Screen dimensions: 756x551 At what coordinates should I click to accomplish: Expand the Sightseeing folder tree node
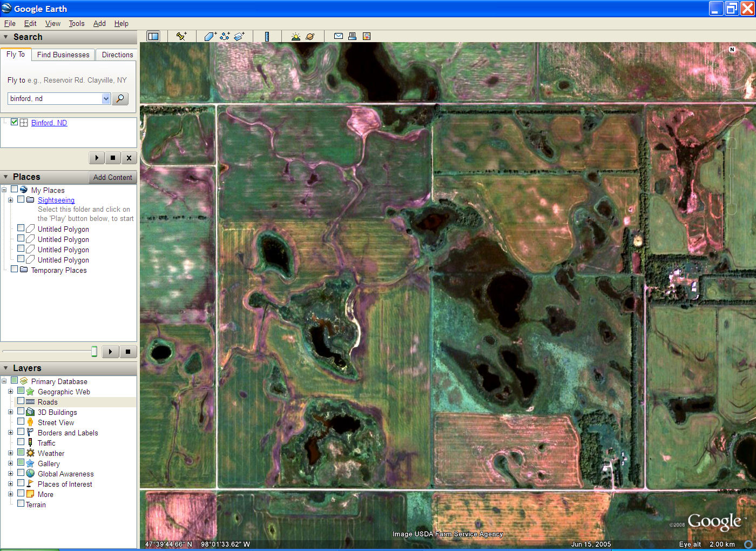10,200
